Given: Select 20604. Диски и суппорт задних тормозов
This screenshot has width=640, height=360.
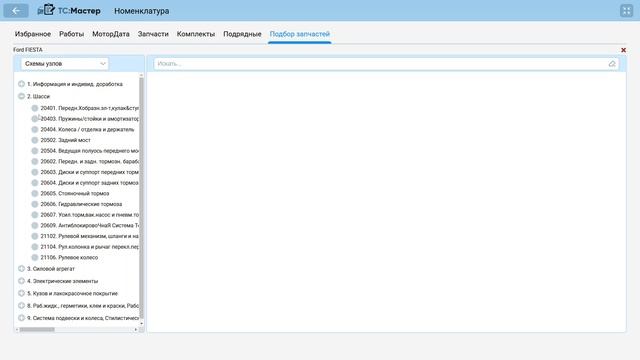Looking at the screenshot, I should [89, 182].
